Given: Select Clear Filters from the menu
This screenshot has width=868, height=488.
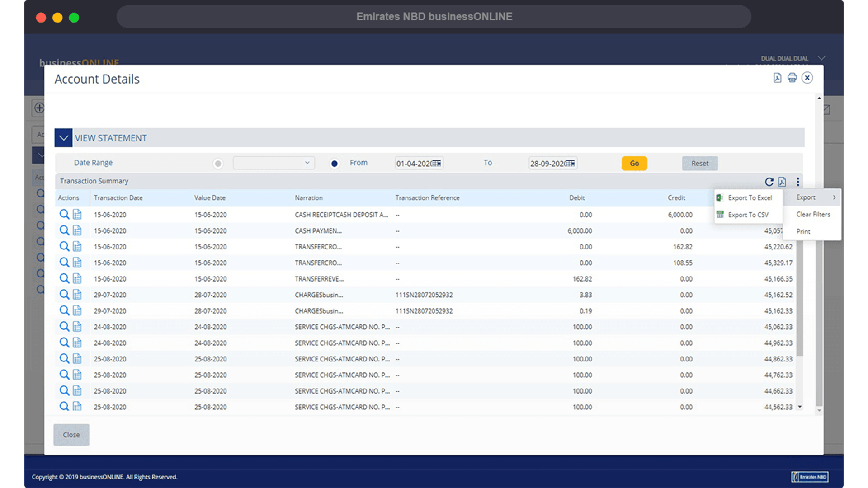Looking at the screenshot, I should click(x=813, y=214).
